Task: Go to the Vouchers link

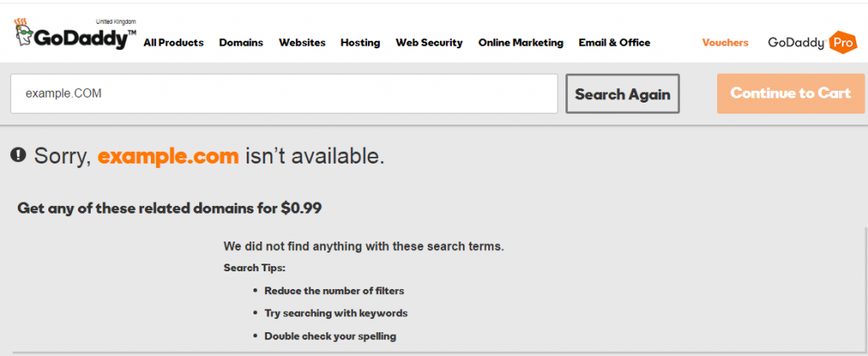Action: pos(725,42)
